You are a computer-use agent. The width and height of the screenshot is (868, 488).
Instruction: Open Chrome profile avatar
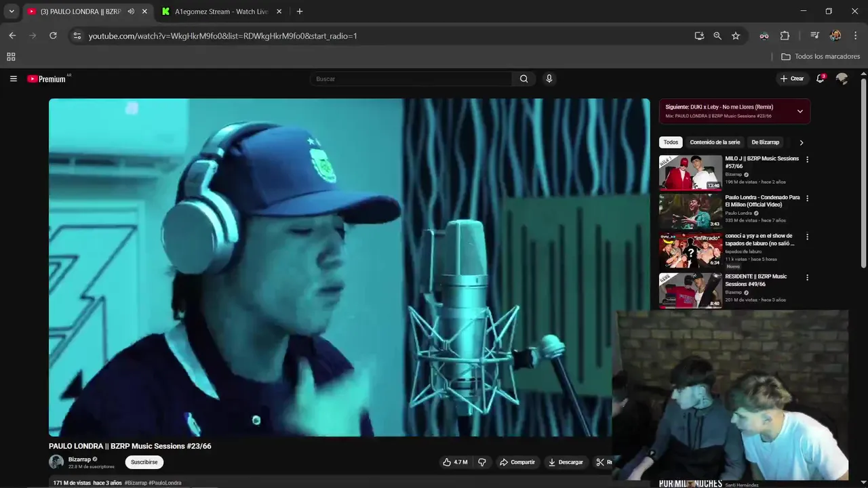click(835, 36)
